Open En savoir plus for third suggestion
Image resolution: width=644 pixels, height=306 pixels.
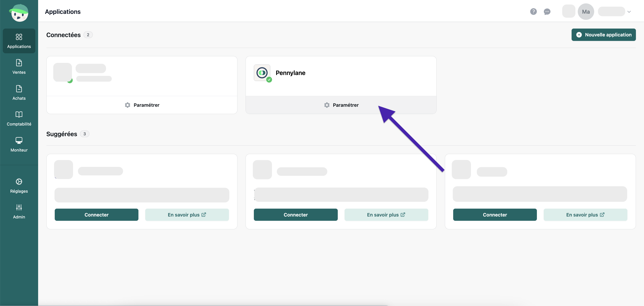[585, 215]
